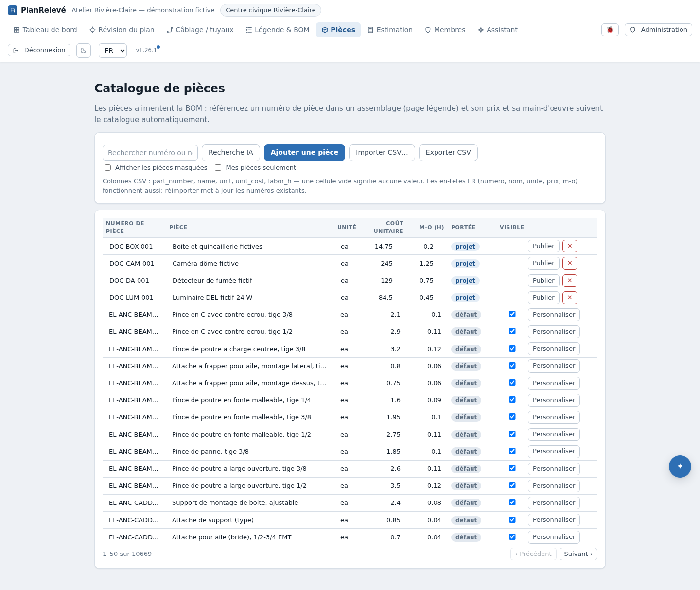The height and width of the screenshot is (590, 700).
Task: Click the bug report icon button
Action: pyautogui.click(x=610, y=30)
